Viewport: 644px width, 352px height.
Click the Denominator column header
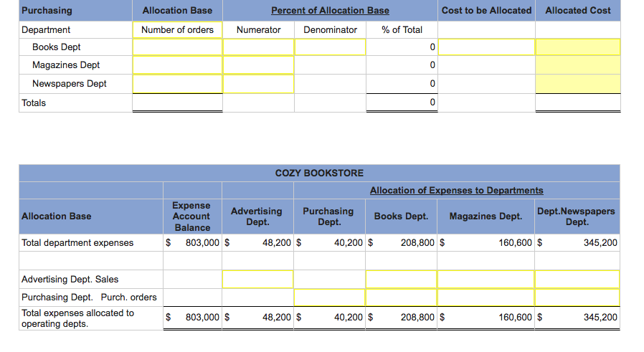point(330,30)
